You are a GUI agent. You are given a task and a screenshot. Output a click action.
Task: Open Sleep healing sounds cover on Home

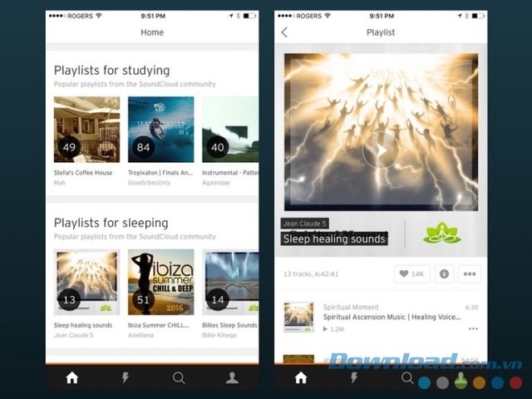click(x=86, y=282)
